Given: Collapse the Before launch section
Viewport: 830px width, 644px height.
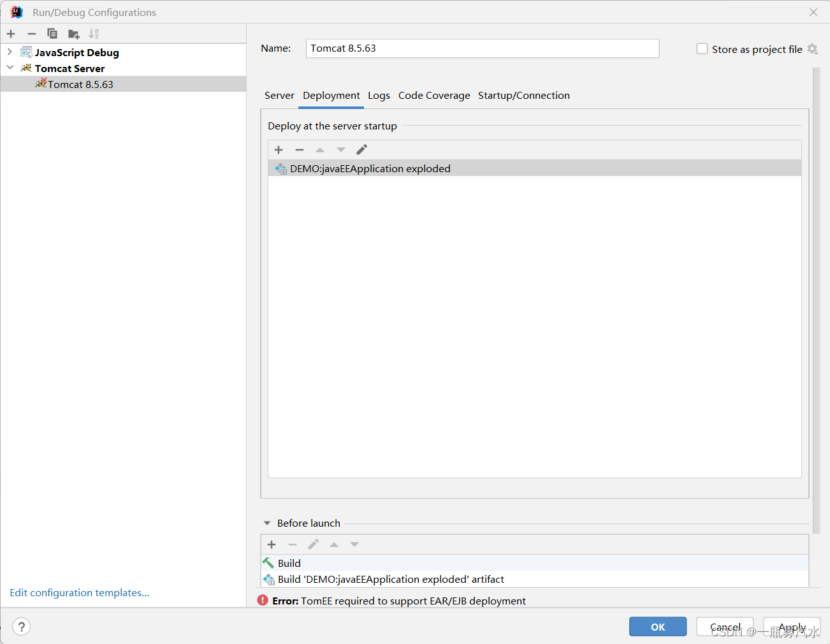Looking at the screenshot, I should pyautogui.click(x=267, y=523).
